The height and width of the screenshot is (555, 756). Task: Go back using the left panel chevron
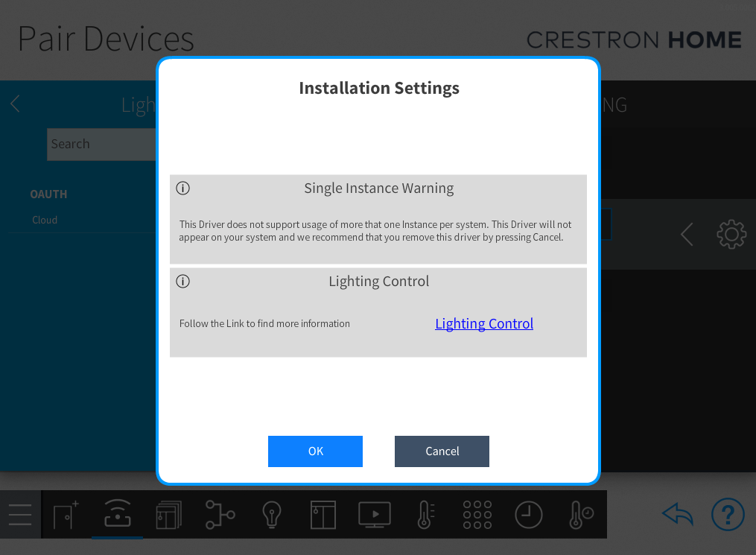point(15,104)
